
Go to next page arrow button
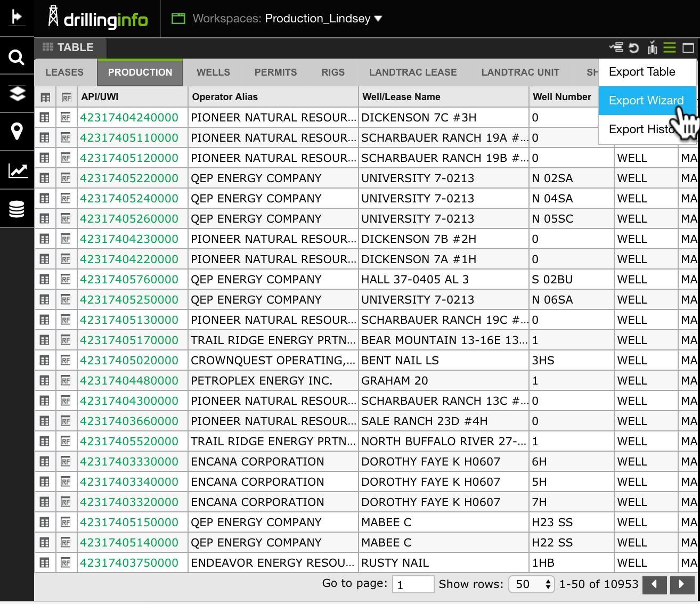click(x=682, y=584)
